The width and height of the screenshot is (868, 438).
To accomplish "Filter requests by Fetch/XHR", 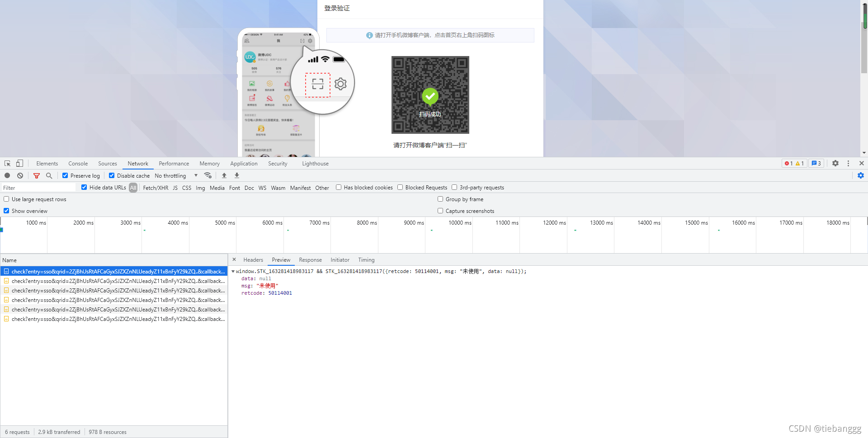I will pyautogui.click(x=156, y=188).
